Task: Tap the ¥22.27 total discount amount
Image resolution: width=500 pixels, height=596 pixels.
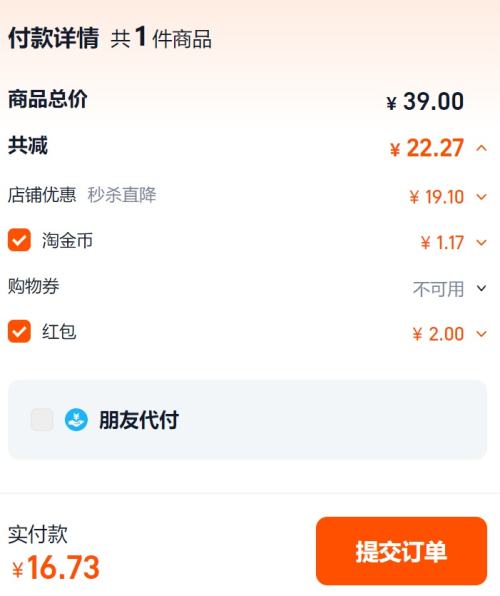Action: [427, 148]
